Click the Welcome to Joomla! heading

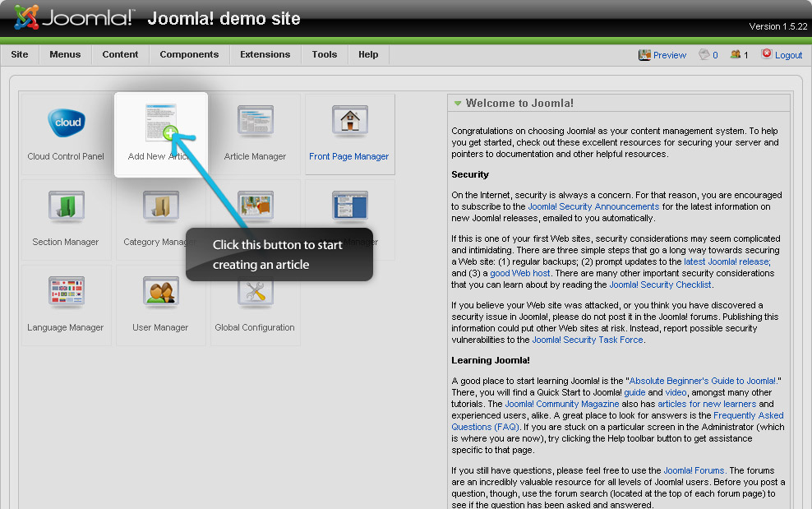point(519,103)
